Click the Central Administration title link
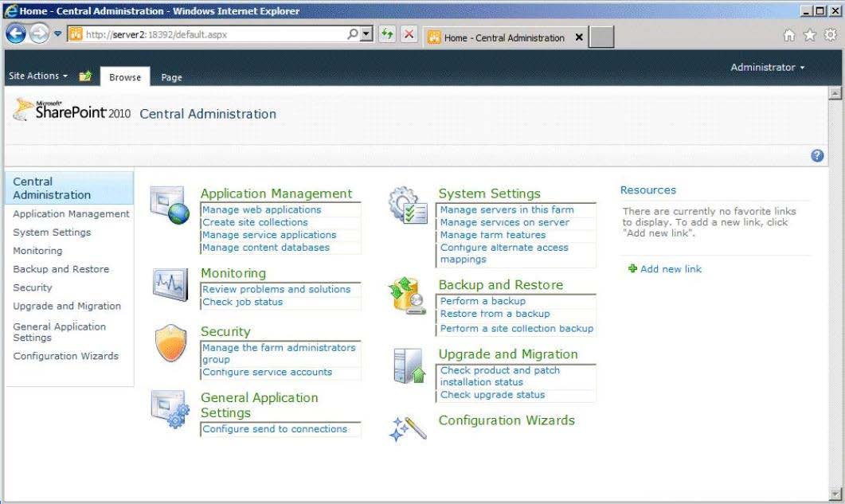 coord(208,114)
